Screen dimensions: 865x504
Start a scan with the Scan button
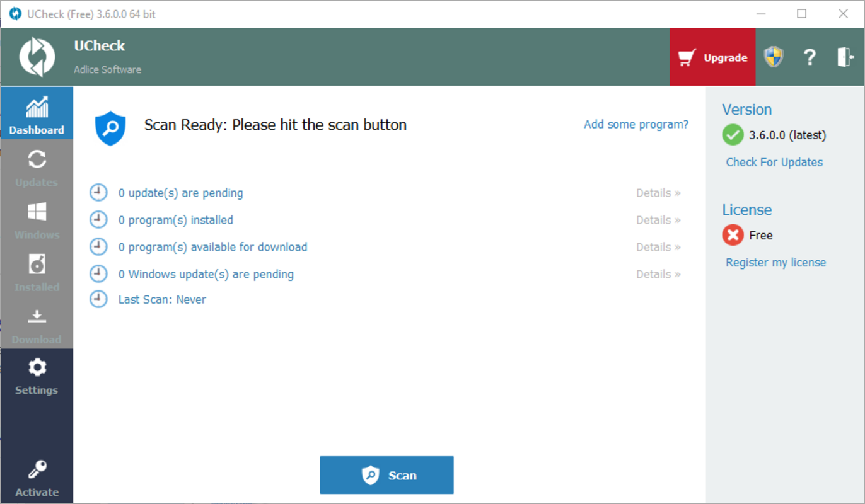click(386, 475)
